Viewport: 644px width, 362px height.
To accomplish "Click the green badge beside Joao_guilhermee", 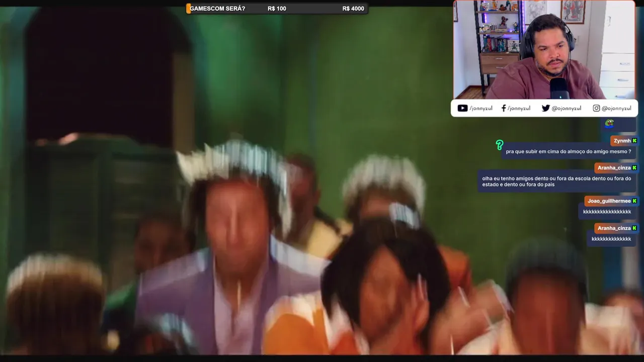I will 634,201.
